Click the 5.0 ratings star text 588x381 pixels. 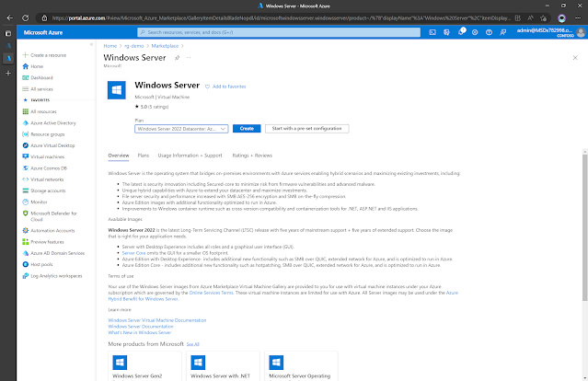point(152,107)
